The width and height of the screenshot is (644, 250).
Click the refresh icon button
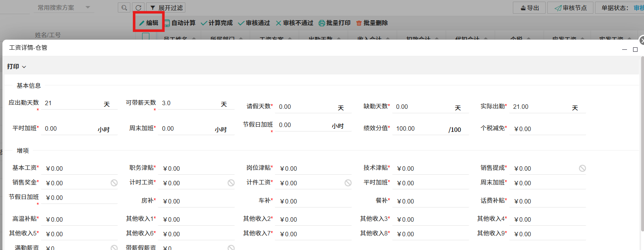tap(138, 8)
